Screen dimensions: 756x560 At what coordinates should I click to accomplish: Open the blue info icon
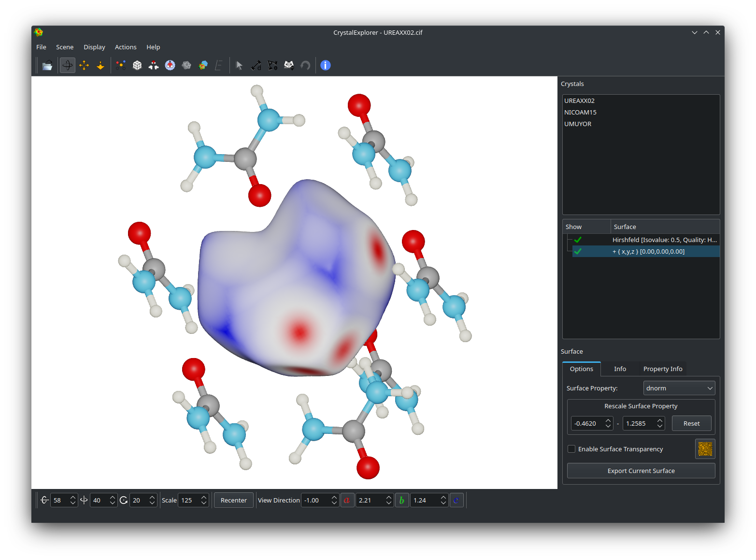point(326,66)
